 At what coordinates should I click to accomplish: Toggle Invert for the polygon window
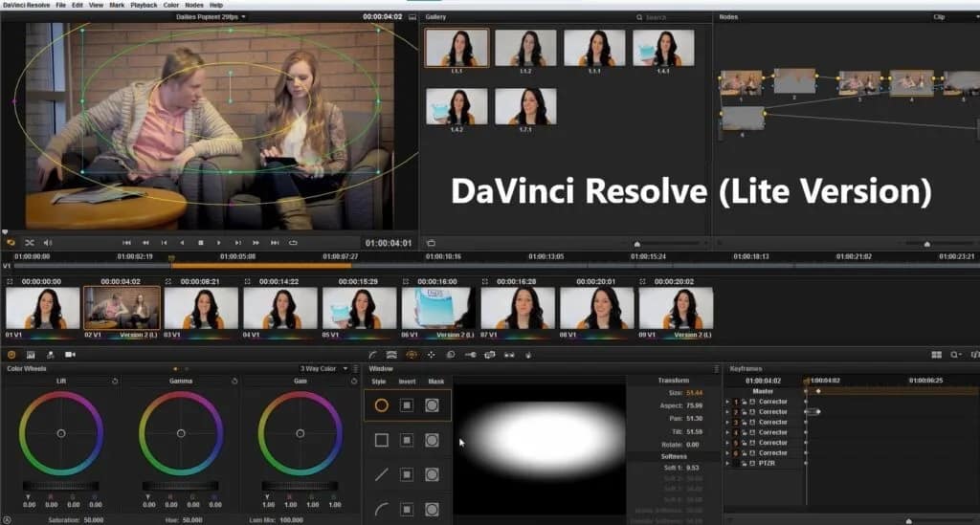pyautogui.click(x=407, y=475)
